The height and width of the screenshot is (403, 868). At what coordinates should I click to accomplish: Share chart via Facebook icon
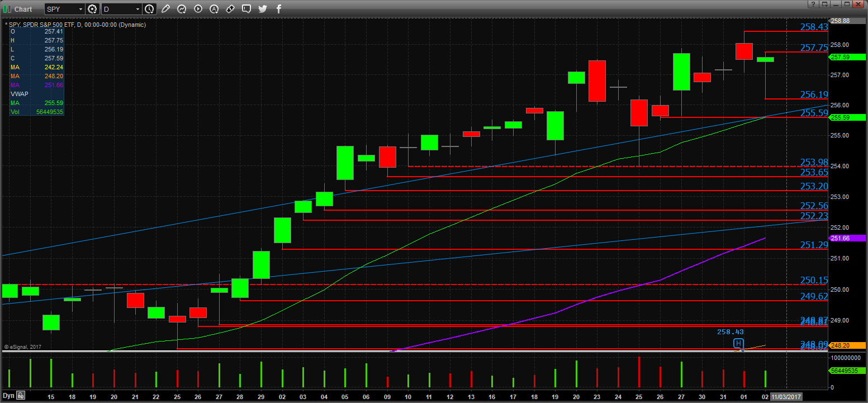pyautogui.click(x=279, y=9)
